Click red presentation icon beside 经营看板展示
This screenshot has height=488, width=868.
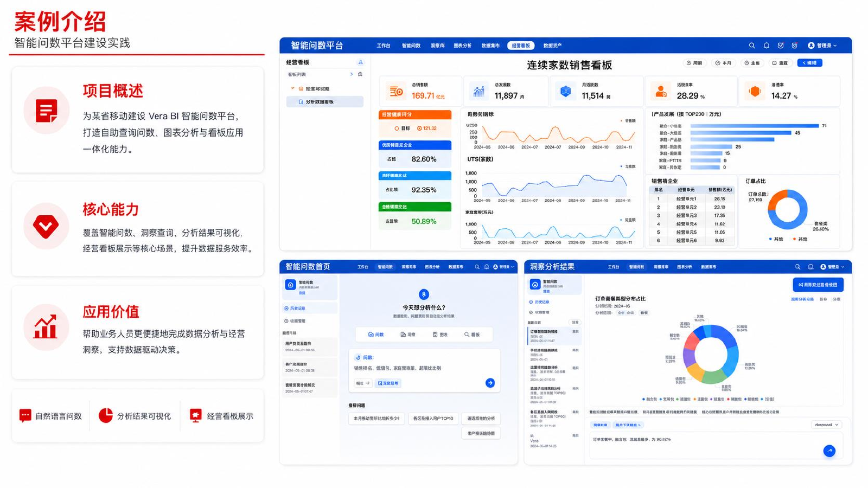tap(195, 416)
